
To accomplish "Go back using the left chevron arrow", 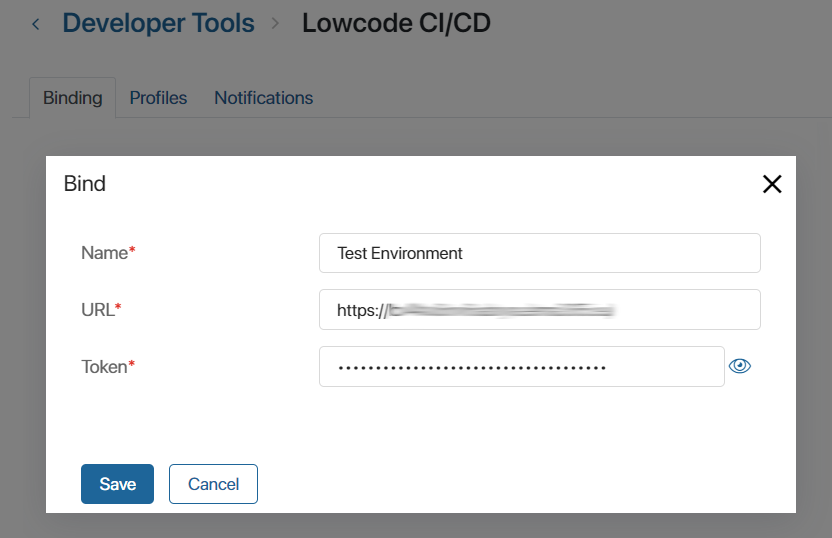I will coord(36,24).
